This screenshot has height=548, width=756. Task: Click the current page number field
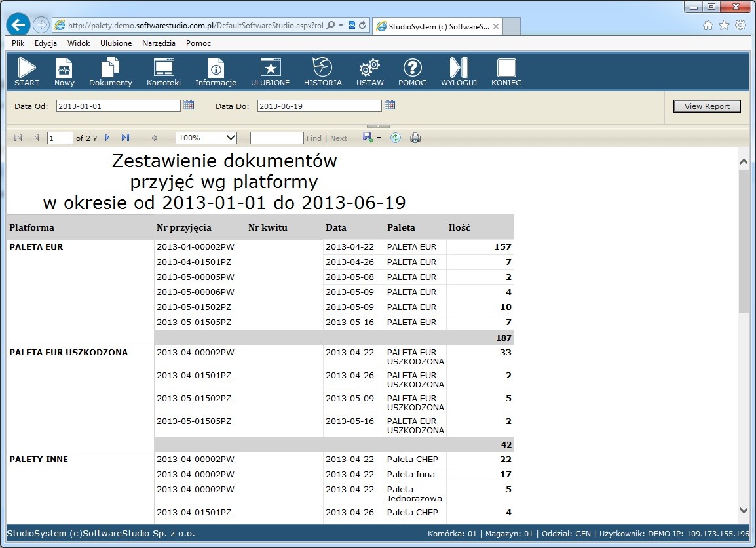(x=60, y=138)
